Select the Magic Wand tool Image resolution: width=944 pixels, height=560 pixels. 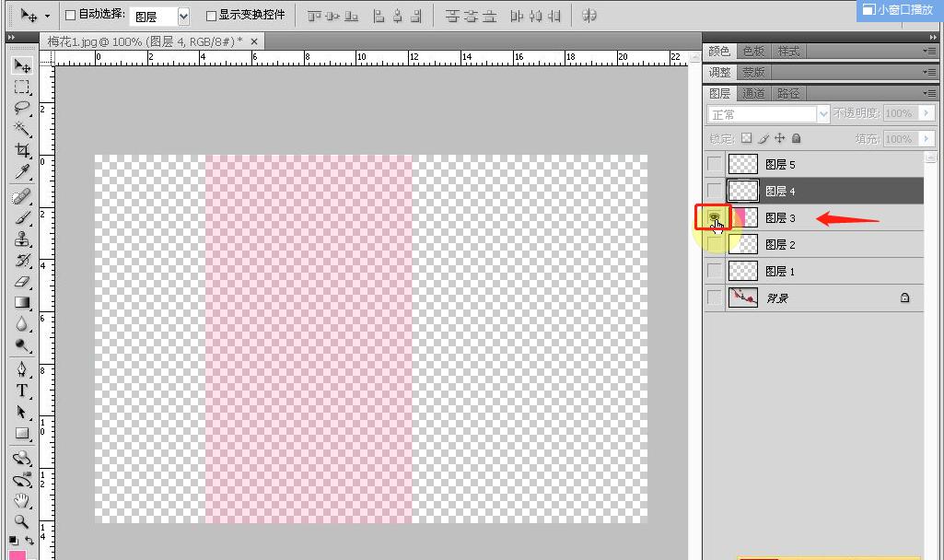click(22, 130)
